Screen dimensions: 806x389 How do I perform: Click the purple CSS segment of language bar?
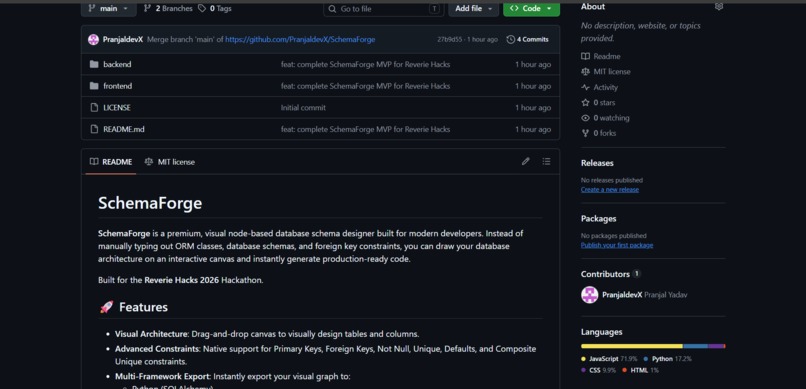click(x=716, y=346)
